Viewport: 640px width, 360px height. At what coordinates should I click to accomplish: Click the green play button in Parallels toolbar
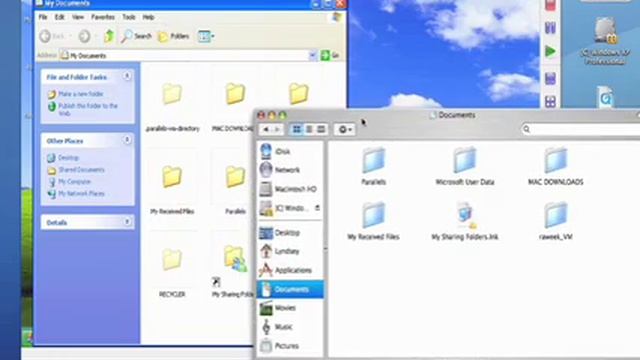[x=550, y=51]
